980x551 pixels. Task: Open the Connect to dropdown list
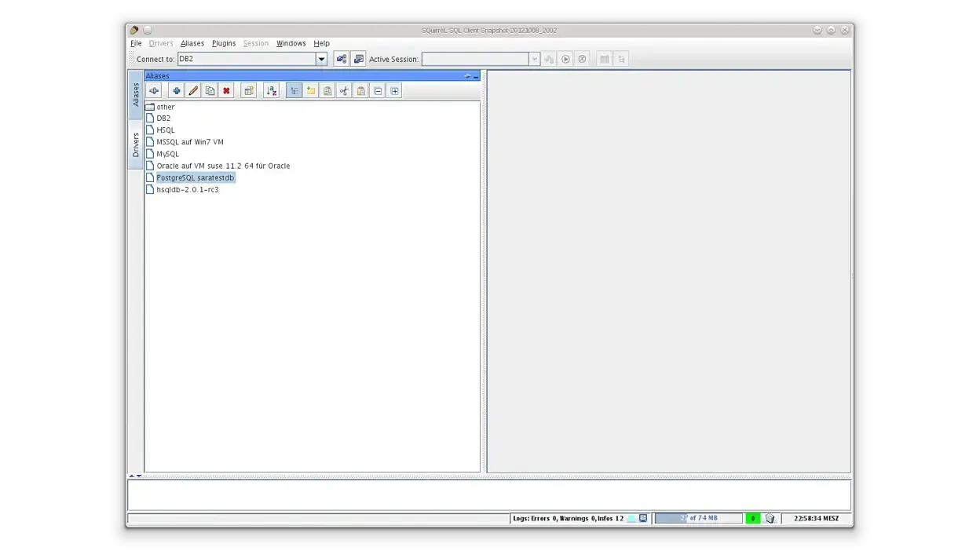(321, 58)
